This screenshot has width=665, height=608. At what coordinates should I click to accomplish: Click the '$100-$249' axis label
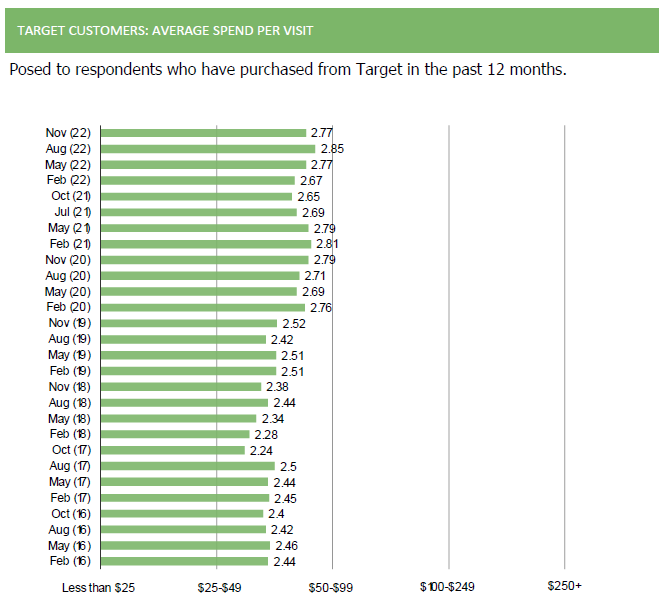pos(449,586)
